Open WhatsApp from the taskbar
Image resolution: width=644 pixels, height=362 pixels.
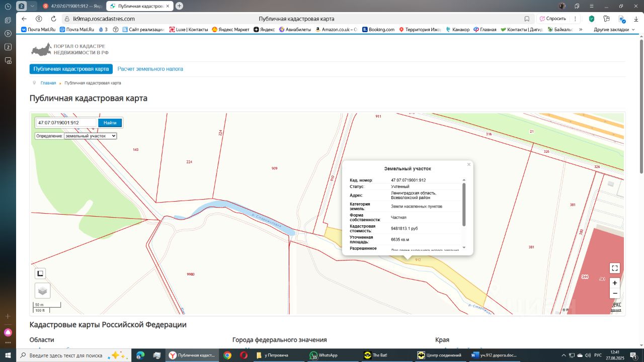tap(325, 355)
